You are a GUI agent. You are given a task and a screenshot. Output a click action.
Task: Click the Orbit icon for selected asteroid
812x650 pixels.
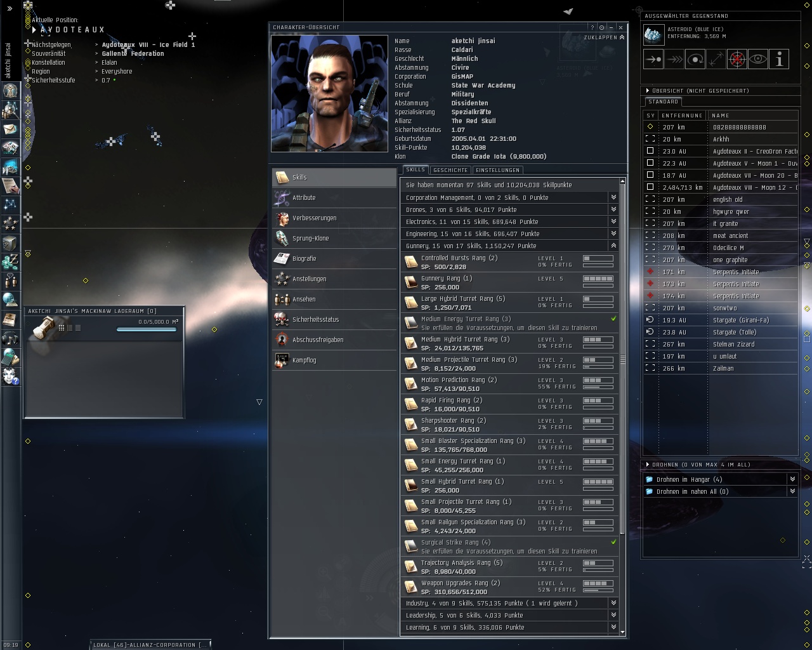[x=695, y=59]
